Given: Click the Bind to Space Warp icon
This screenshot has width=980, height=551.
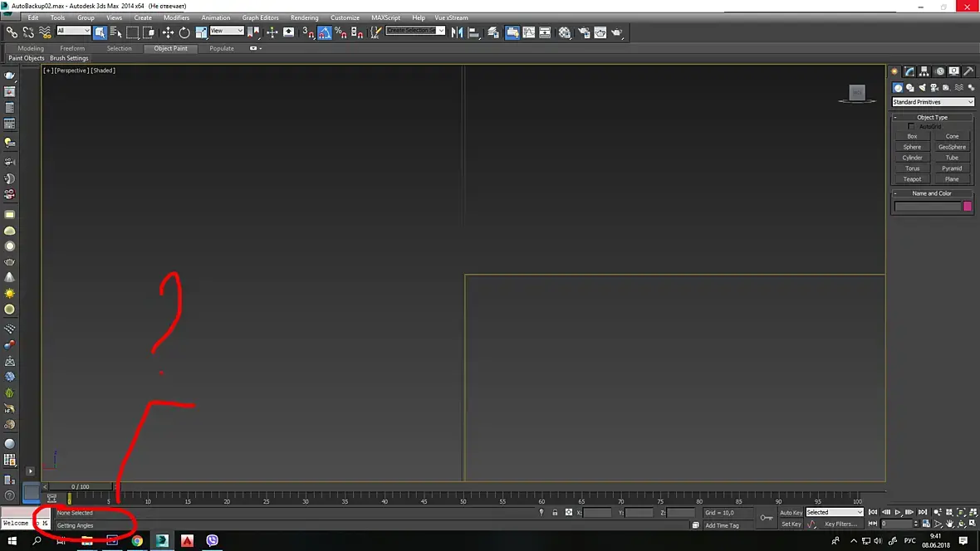Looking at the screenshot, I should point(44,32).
